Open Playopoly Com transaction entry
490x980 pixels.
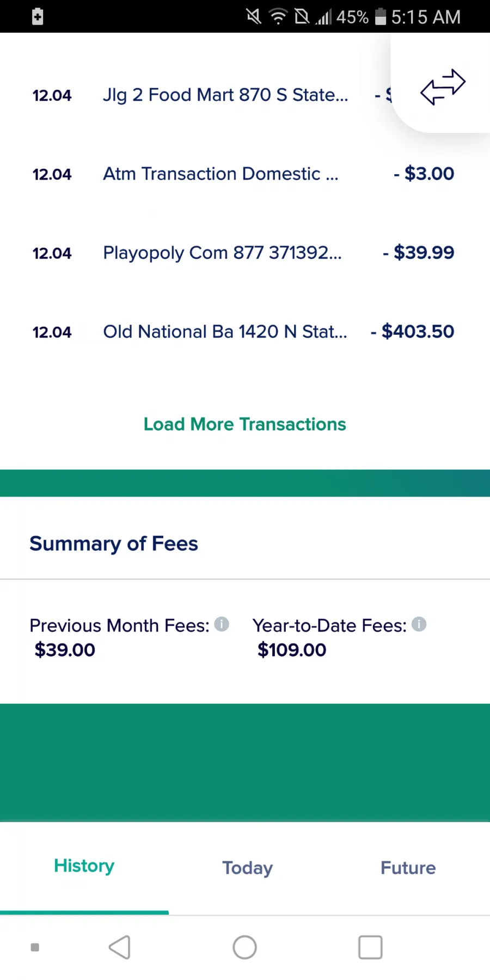tap(245, 253)
